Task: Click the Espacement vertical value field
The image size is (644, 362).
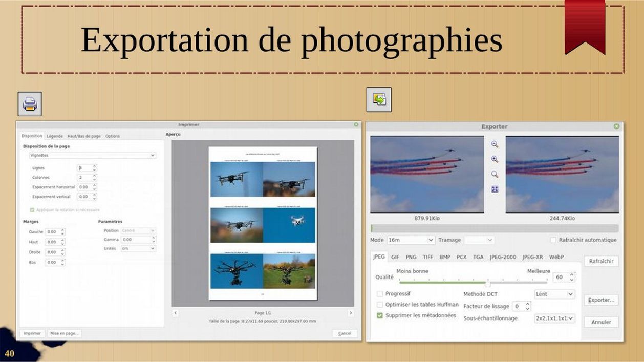Action: (87, 197)
